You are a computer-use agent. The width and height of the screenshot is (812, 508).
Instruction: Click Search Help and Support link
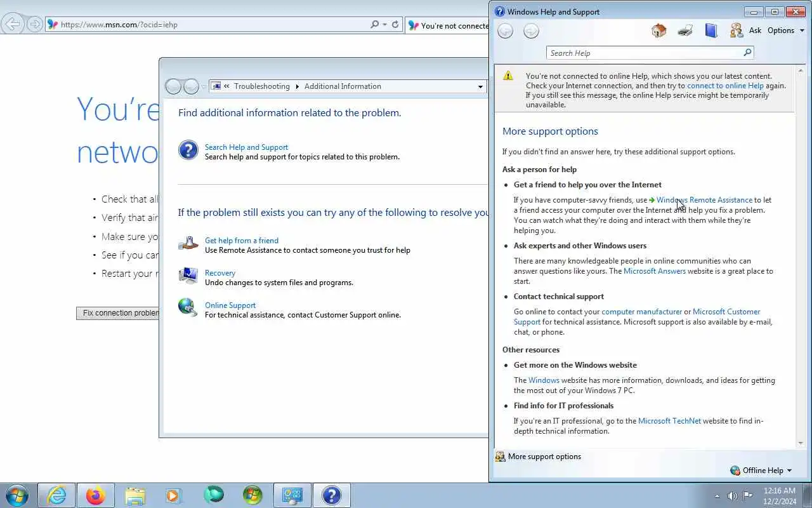tap(246, 147)
